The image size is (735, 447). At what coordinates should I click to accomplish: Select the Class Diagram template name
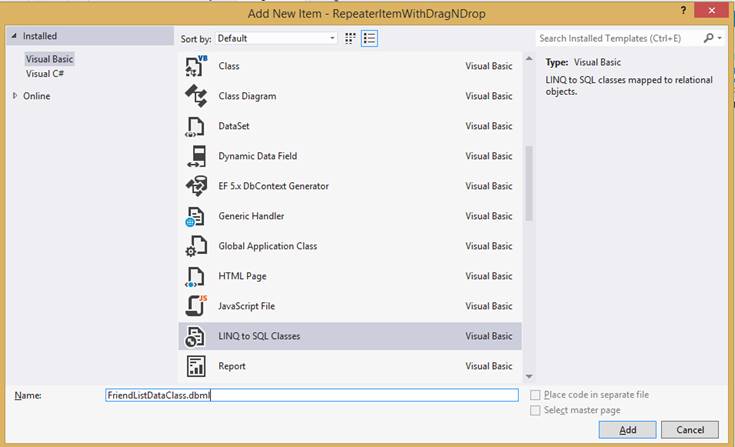pos(247,96)
